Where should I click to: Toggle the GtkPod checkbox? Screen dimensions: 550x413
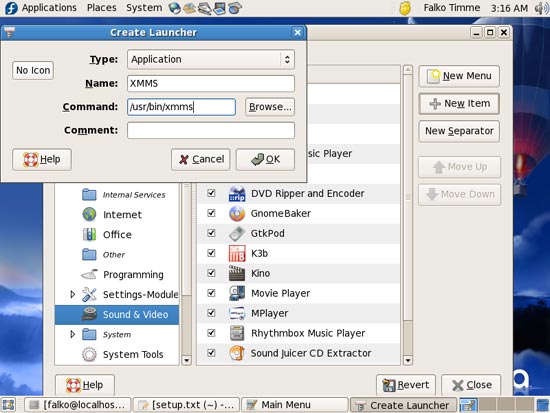211,233
